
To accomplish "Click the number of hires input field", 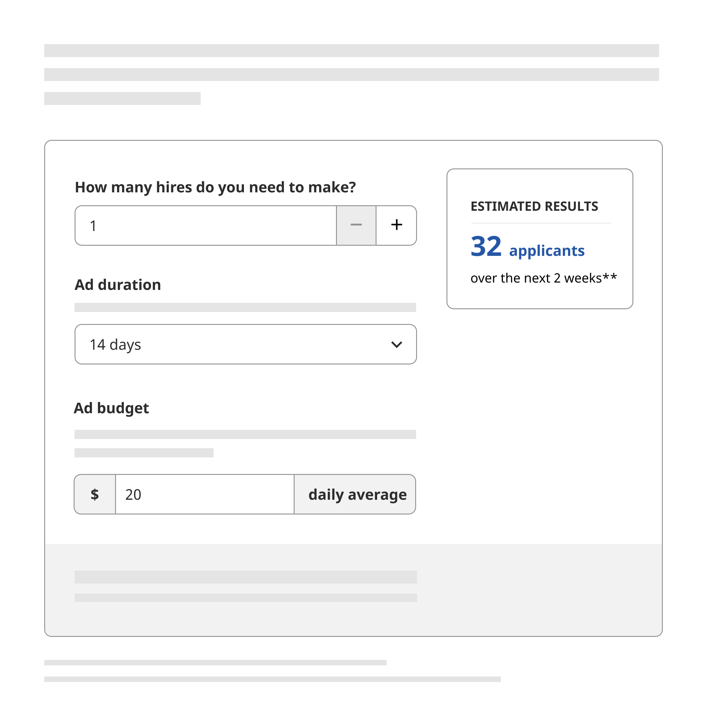I will pyautogui.click(x=206, y=225).
